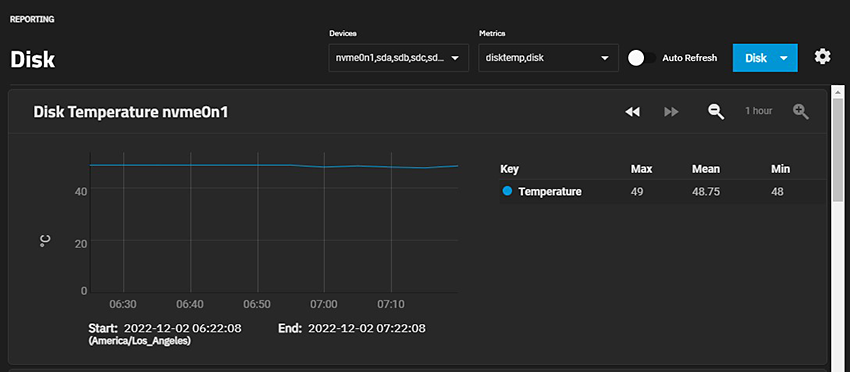Click the Auto Refresh label
850x372 pixels.
click(690, 58)
